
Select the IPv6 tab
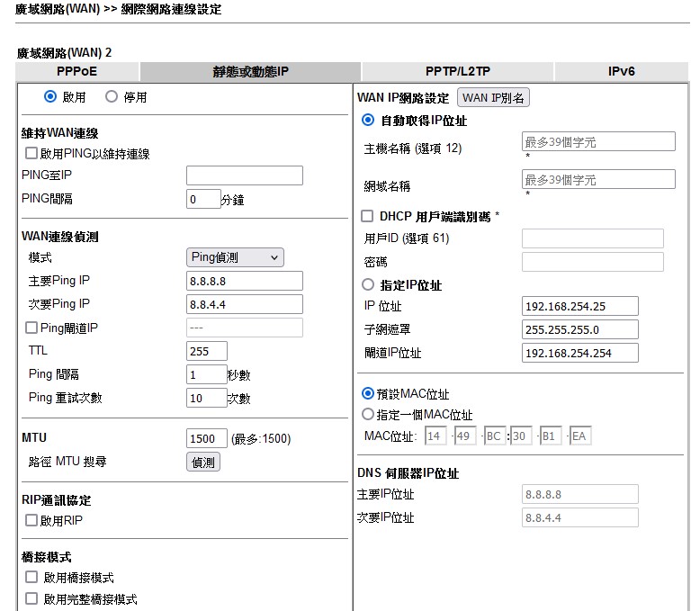coord(622,71)
